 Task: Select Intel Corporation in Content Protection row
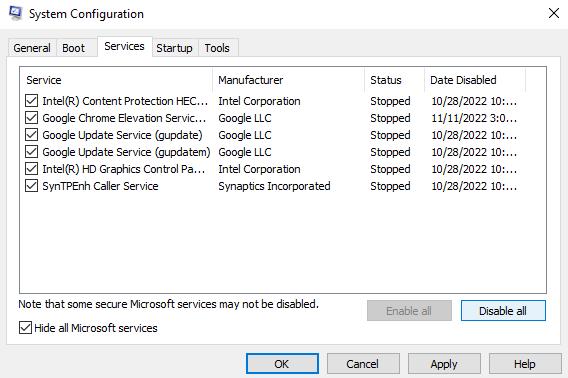[x=259, y=101]
